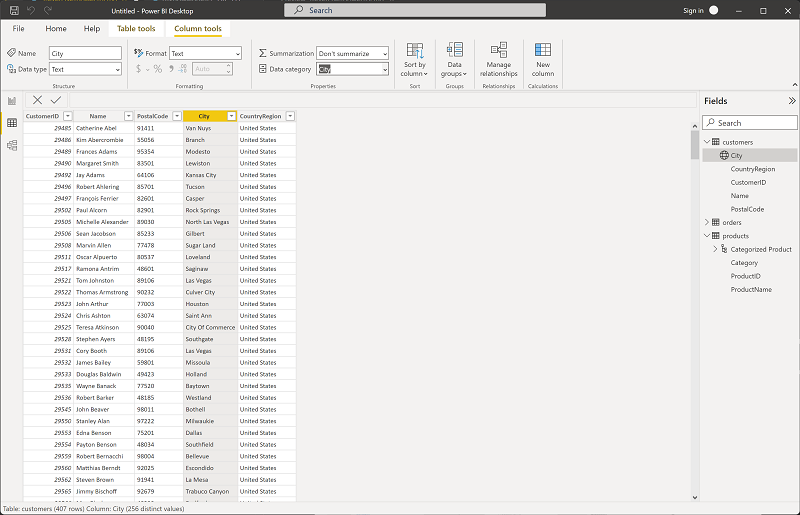Image resolution: width=800 pixels, height=515 pixels.
Task: Open CustomerID column filter dropdown
Action: [x=67, y=116]
